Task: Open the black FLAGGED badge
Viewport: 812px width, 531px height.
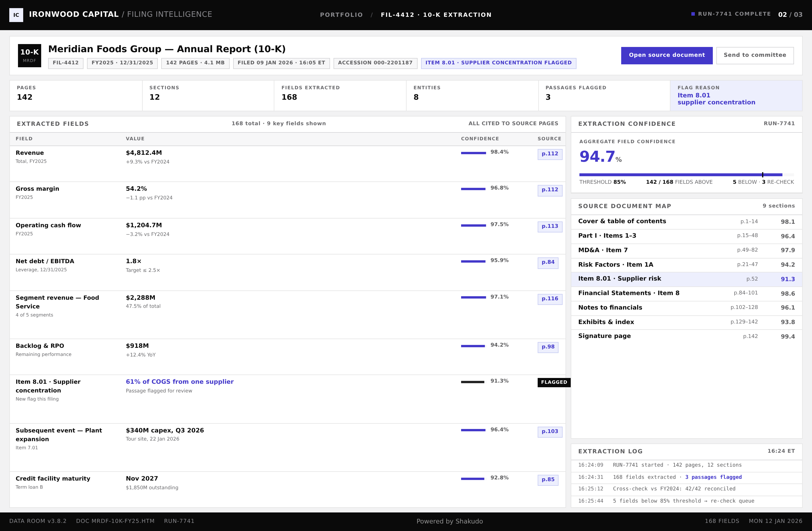Action: [554, 382]
